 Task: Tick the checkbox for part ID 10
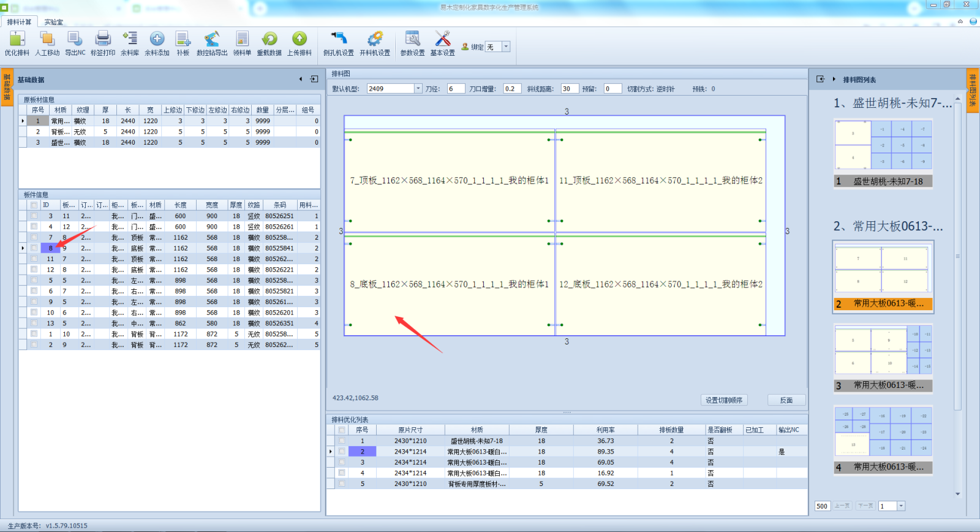click(34, 313)
